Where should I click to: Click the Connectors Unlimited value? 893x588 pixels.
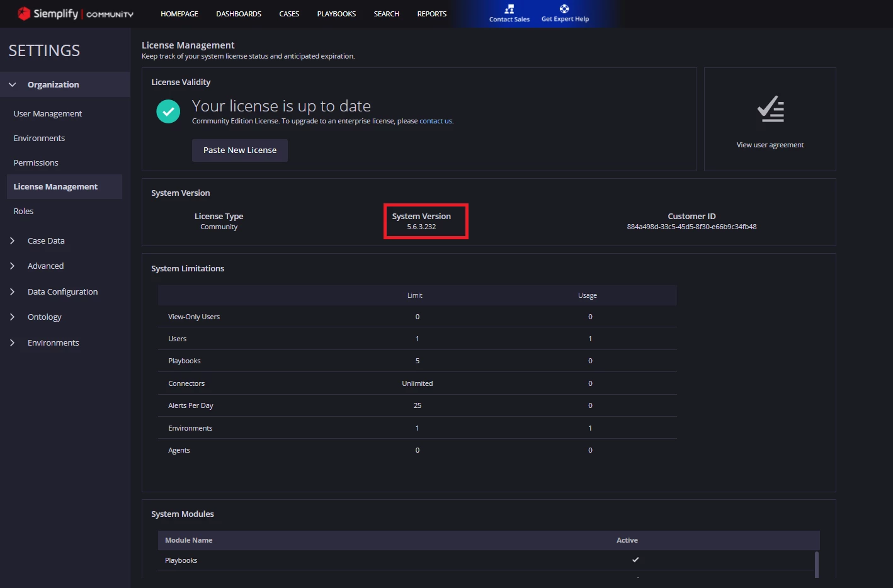(x=417, y=383)
